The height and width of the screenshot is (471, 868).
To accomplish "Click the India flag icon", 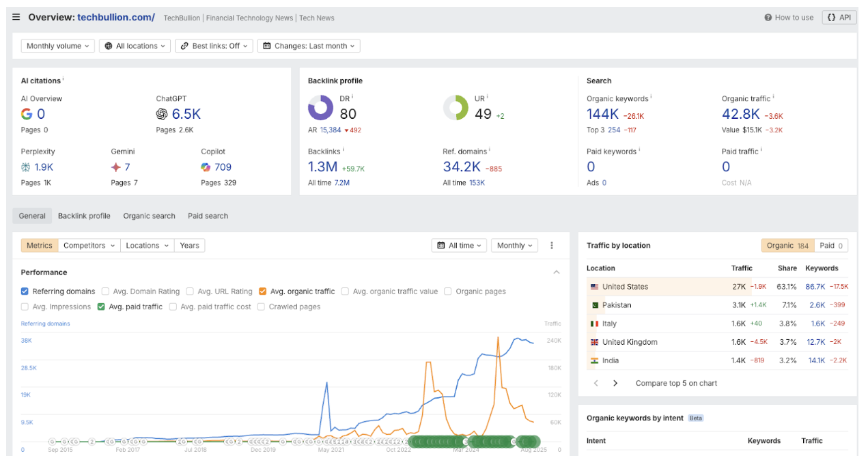I will (594, 360).
